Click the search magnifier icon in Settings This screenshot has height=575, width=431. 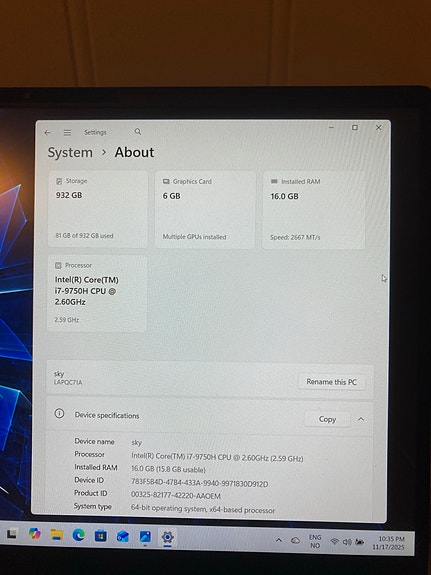pyautogui.click(x=138, y=131)
